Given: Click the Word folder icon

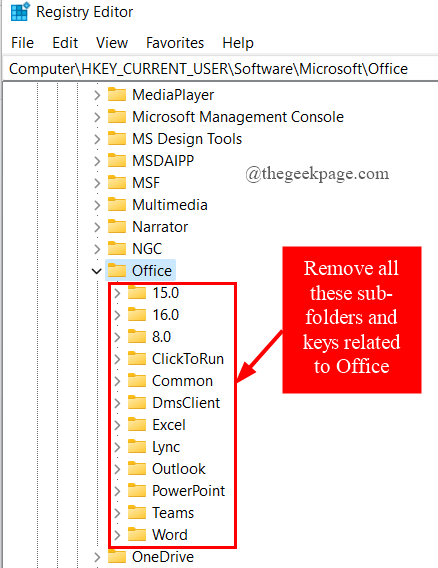Looking at the screenshot, I should 137,534.
